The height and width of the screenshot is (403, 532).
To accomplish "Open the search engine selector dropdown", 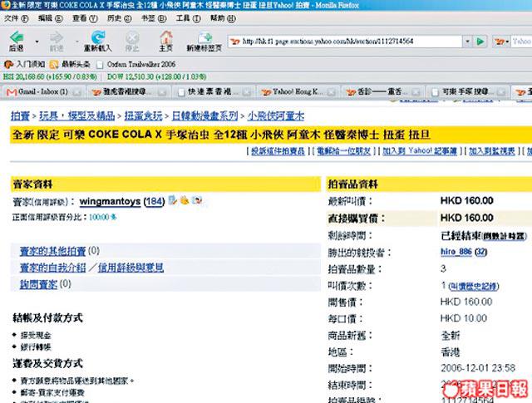I will (x=502, y=42).
